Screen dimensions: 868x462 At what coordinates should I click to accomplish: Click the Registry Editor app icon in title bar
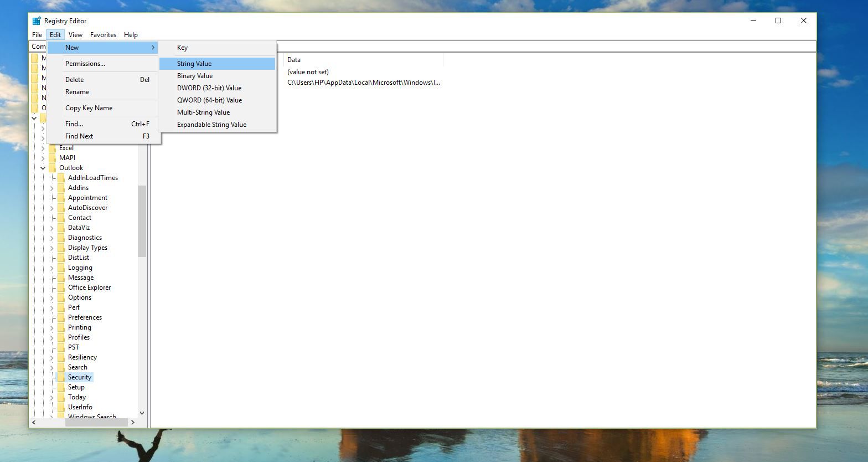coord(37,21)
